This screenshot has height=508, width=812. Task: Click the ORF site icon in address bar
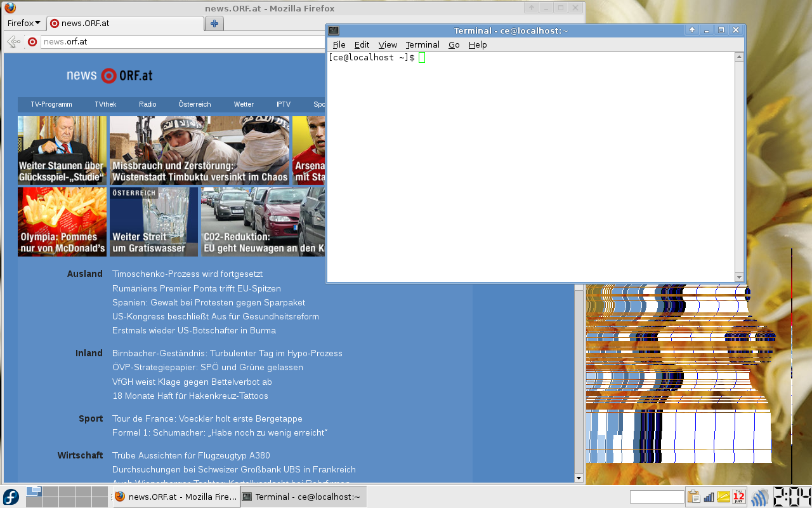click(x=32, y=42)
